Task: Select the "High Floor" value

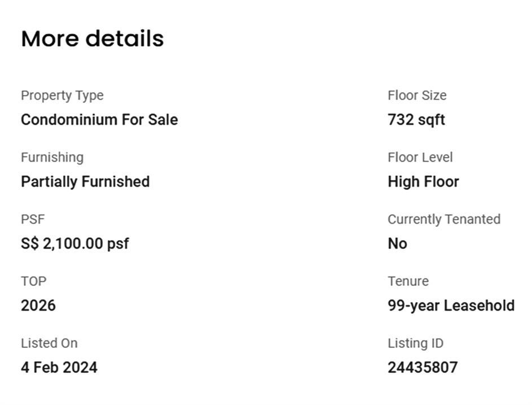Action: 423,182
